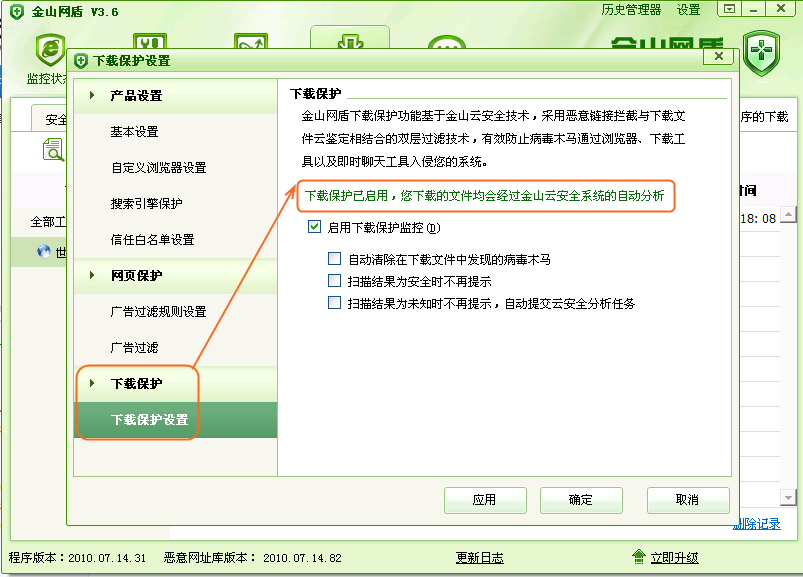
Task: Click the document search magnifier icon
Action: point(53,150)
